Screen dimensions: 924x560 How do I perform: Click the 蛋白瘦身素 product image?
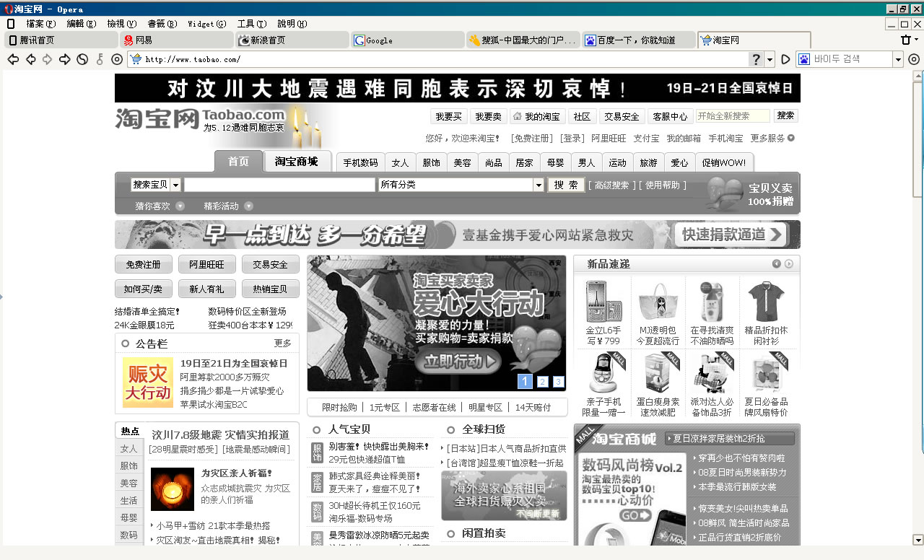658,372
